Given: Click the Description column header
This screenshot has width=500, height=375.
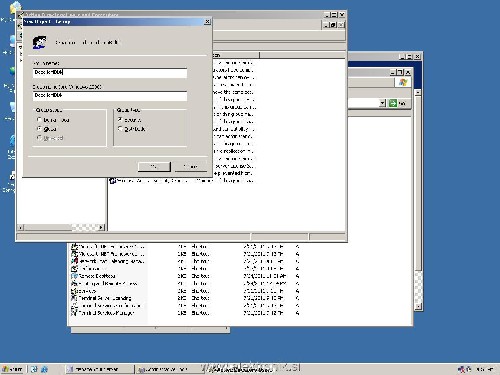Looking at the screenshot, I should point(236,55).
